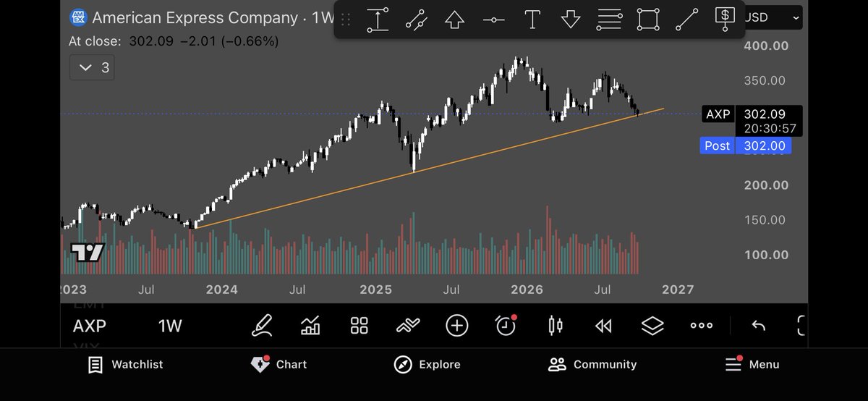Select the arrow up marker tool
Viewport: 868px width, 401px height.
pyautogui.click(x=454, y=20)
